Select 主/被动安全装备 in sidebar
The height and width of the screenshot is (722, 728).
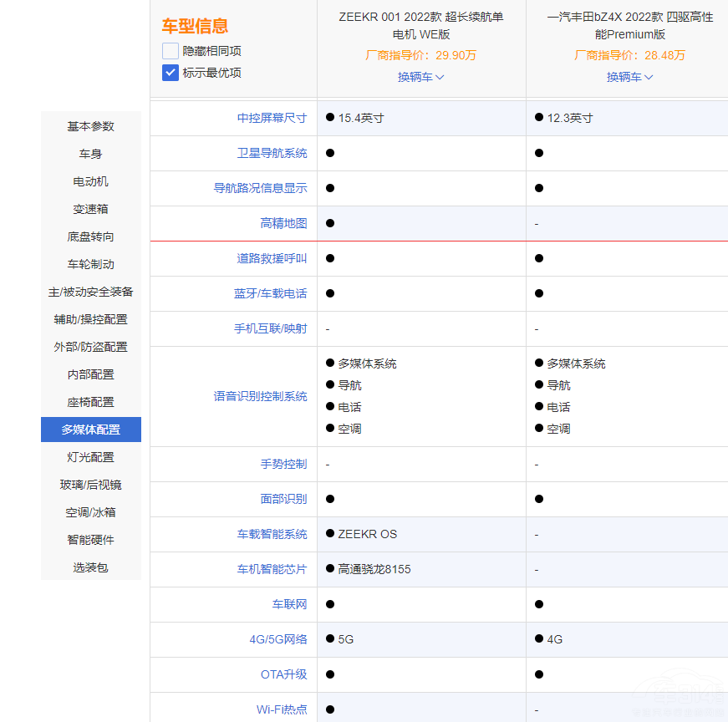91,292
